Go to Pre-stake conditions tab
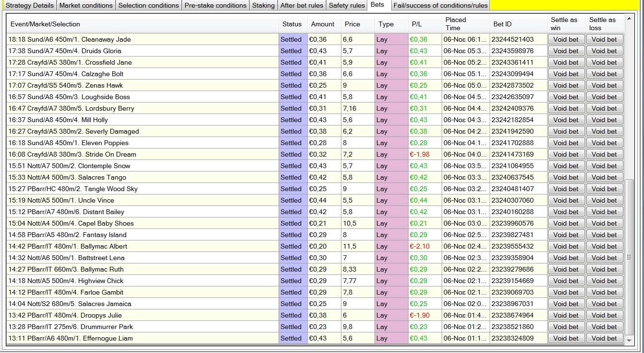 [x=215, y=6]
